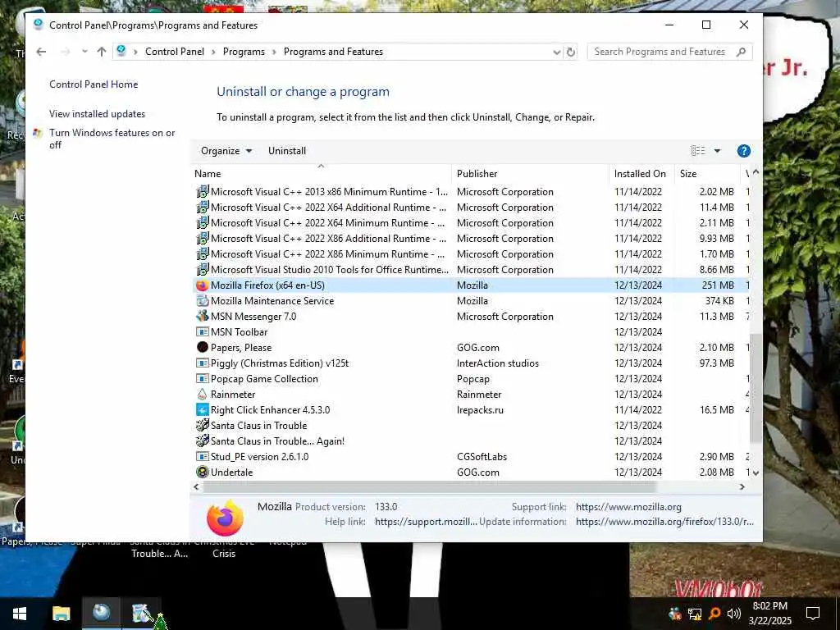Click the Popcap Game Collection icon

[202, 379]
